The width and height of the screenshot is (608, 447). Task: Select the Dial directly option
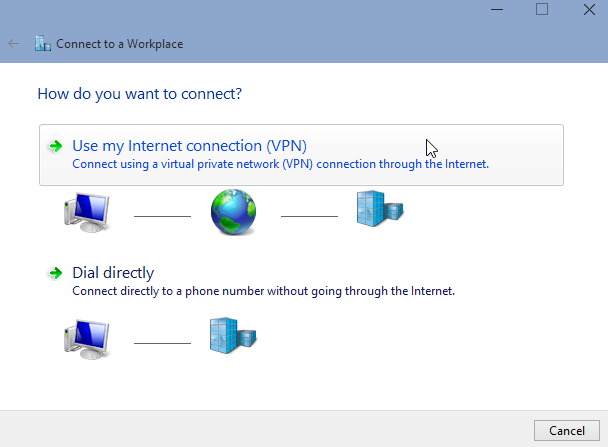coord(113,273)
